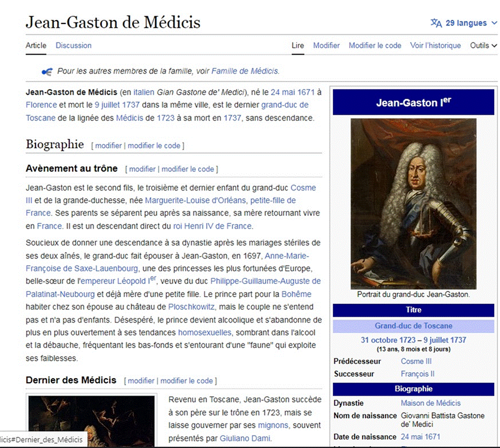Click 24 mai 1671 in the intro paragraph

(293, 92)
